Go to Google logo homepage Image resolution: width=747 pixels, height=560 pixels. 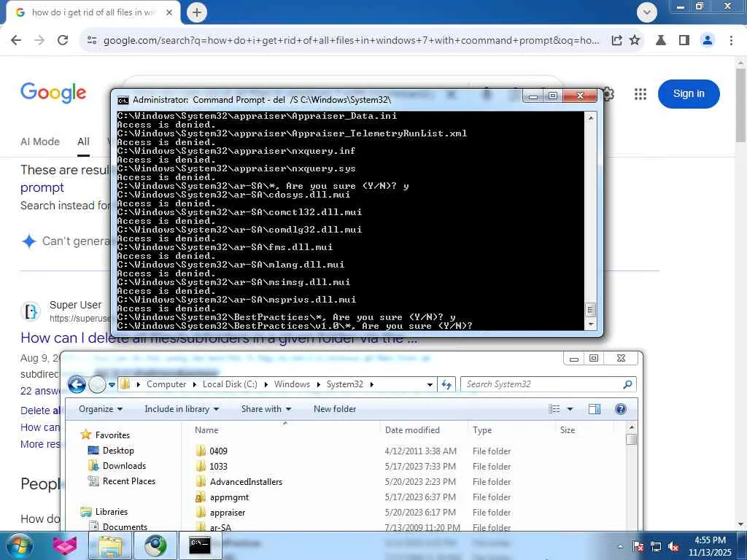(x=53, y=93)
